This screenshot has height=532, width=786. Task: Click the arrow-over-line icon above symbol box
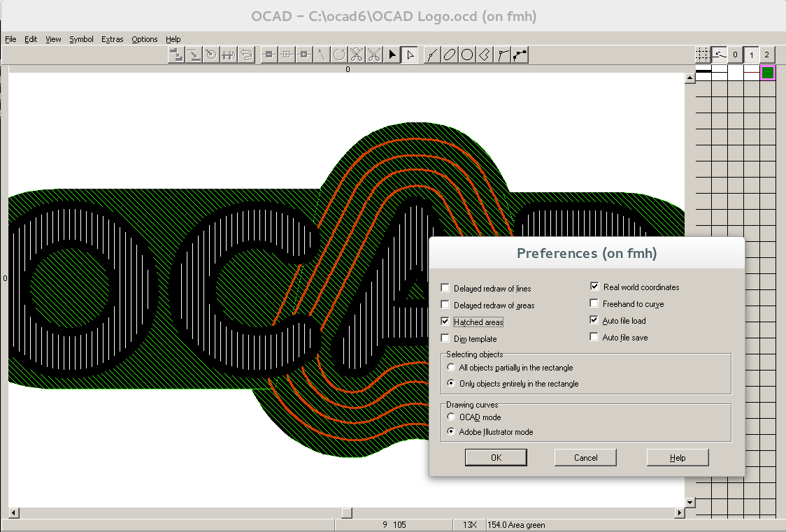coord(720,55)
